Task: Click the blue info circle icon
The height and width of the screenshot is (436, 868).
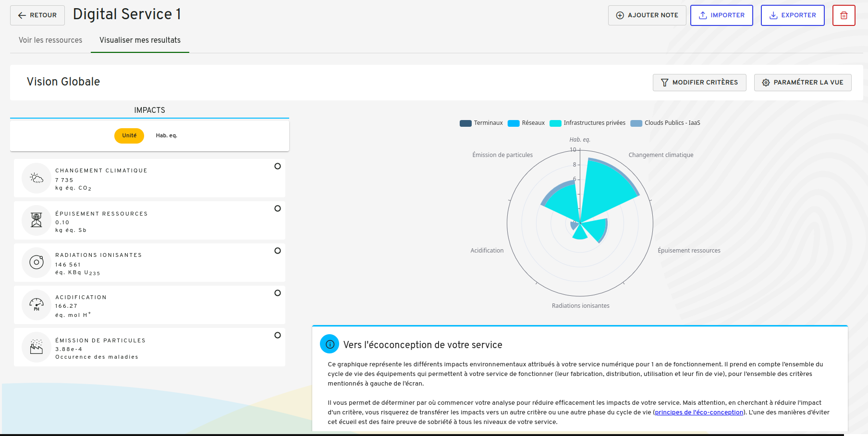Action: tap(330, 344)
